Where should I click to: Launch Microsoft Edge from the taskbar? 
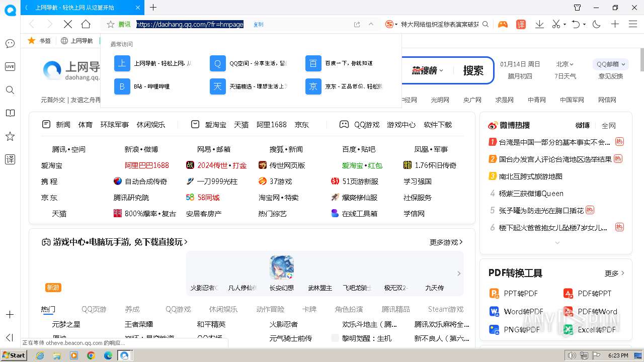coord(108,355)
